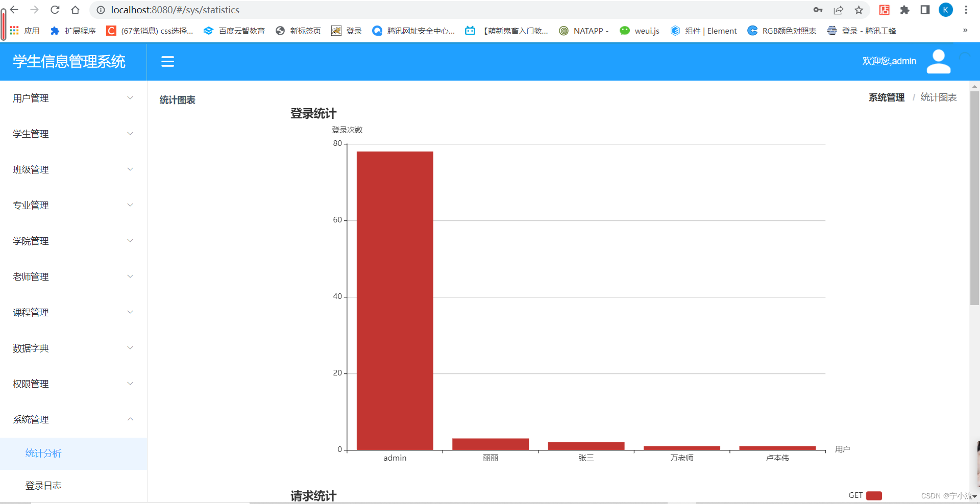Viewport: 980px width, 504px height.
Task: Open the RGB颜色对照表 bookmark
Action: (x=781, y=31)
